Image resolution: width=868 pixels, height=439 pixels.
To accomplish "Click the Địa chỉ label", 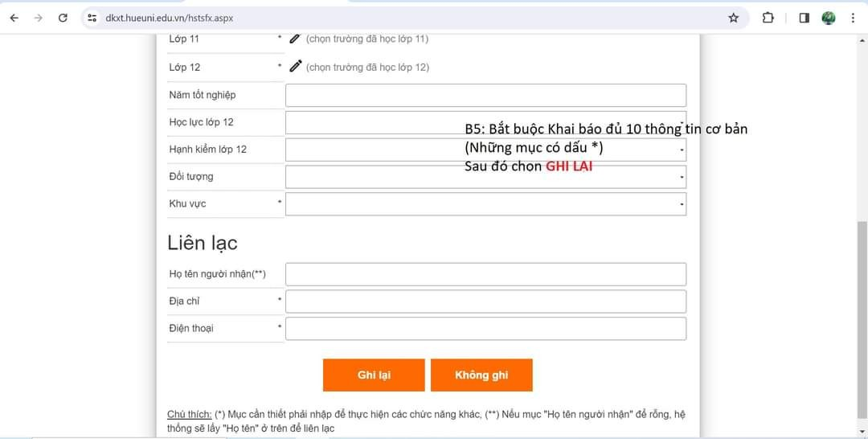I will (184, 301).
